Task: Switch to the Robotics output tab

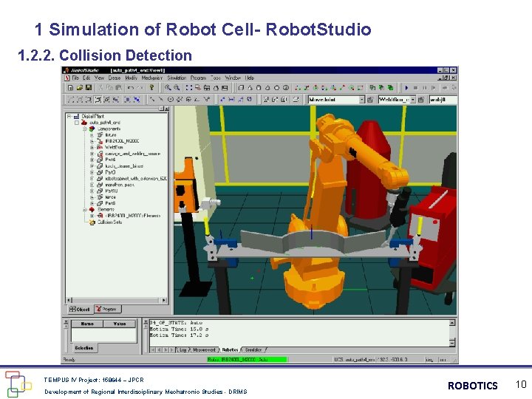Action: point(230,349)
